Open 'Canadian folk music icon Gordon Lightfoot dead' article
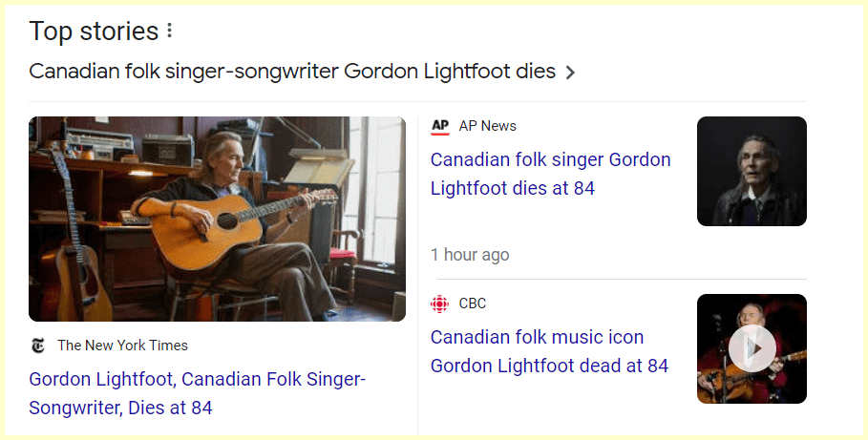This screenshot has height=440, width=868. coord(549,351)
